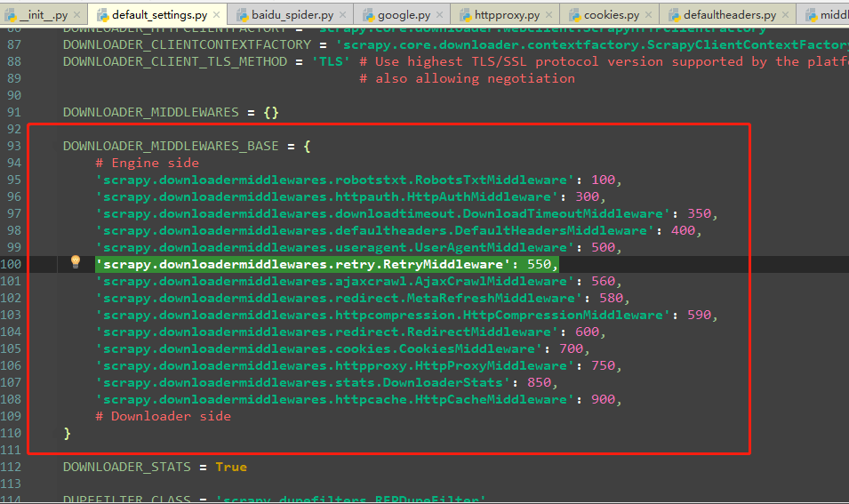Switch to the default_settings.py tab

[x=159, y=15]
